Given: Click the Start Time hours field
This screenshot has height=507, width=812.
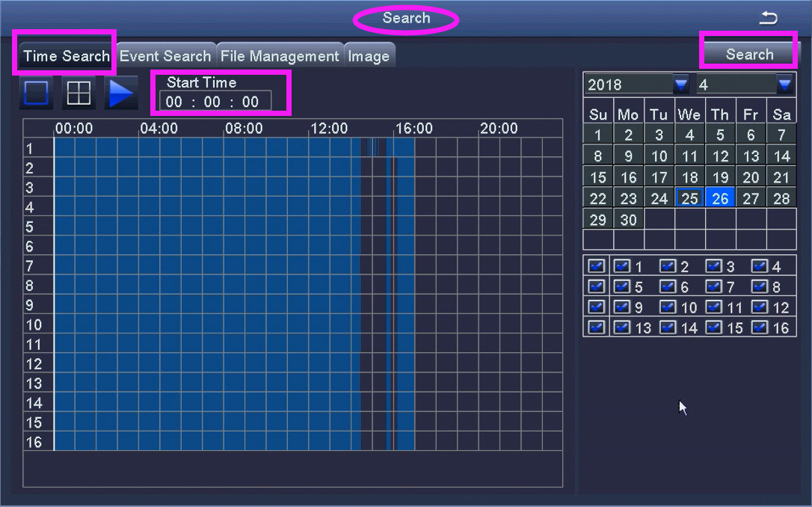Looking at the screenshot, I should (x=174, y=102).
